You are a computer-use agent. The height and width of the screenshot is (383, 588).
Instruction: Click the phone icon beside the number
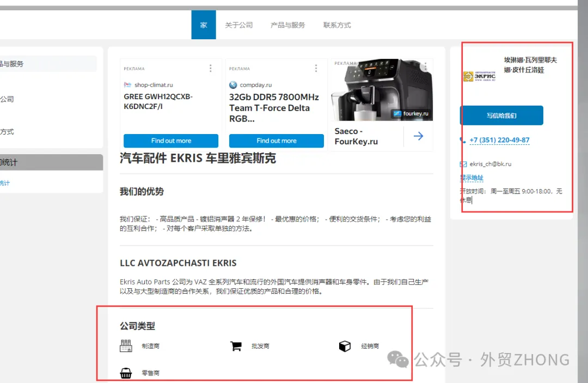(463, 141)
